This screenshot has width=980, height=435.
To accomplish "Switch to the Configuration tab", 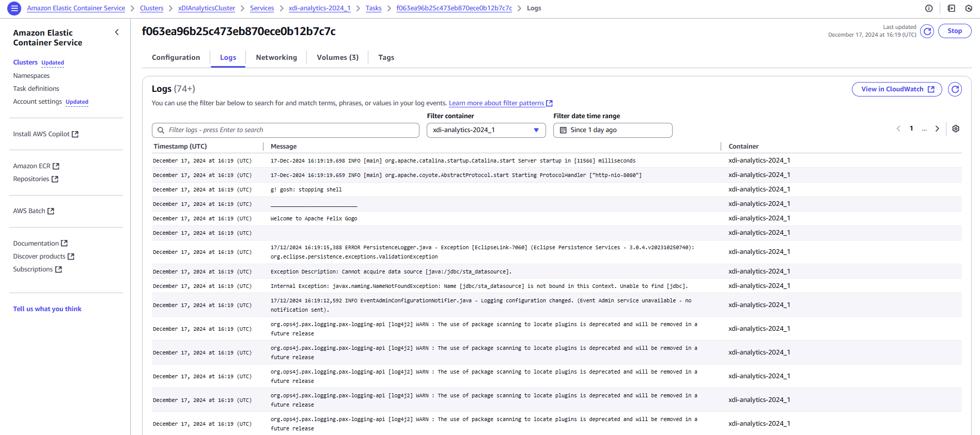I will (x=176, y=57).
